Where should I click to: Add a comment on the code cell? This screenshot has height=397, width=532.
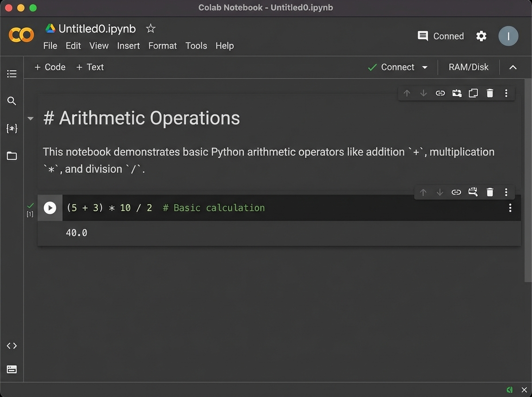(473, 192)
